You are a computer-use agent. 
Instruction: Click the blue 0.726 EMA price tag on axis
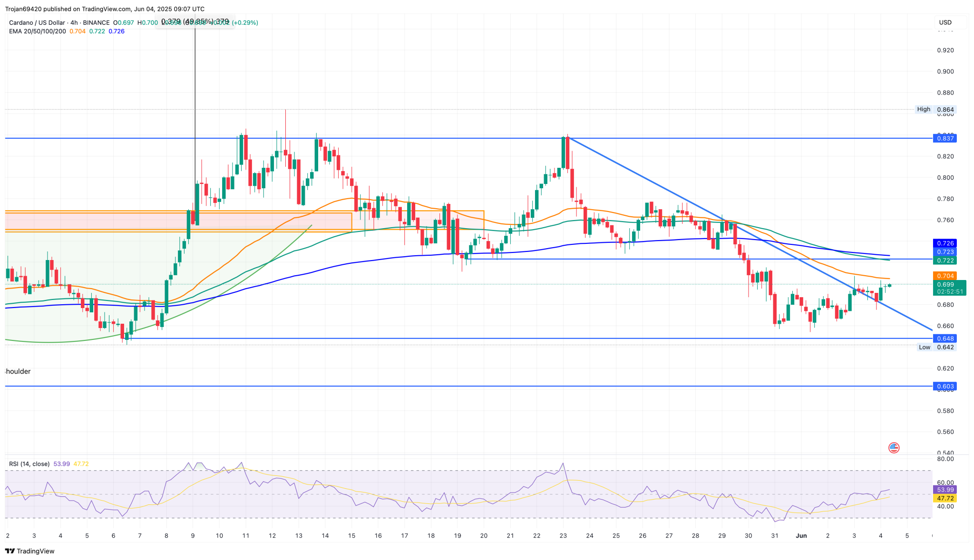point(945,243)
